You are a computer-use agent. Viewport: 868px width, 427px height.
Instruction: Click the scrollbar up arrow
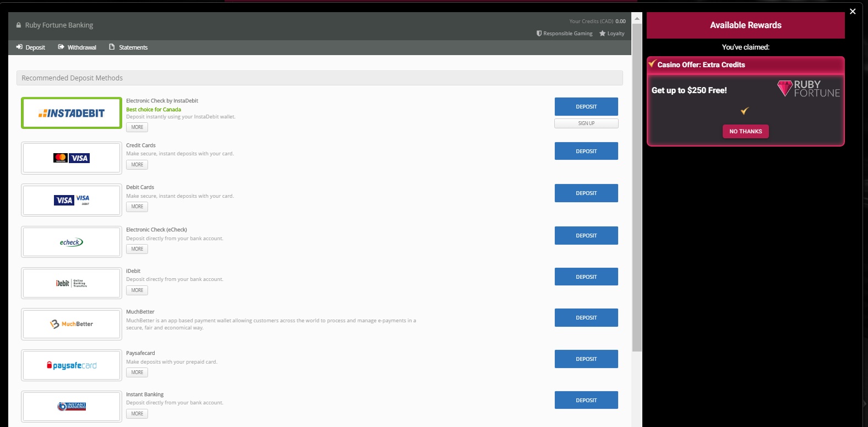[x=637, y=18]
